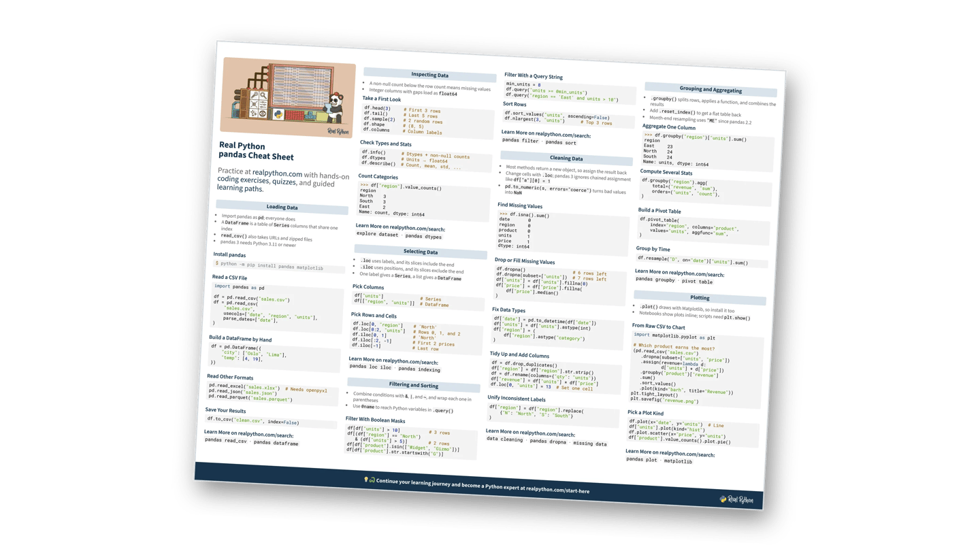Open the "pandas groupby" search keyword
This screenshot has width=980, height=551.
click(655, 280)
